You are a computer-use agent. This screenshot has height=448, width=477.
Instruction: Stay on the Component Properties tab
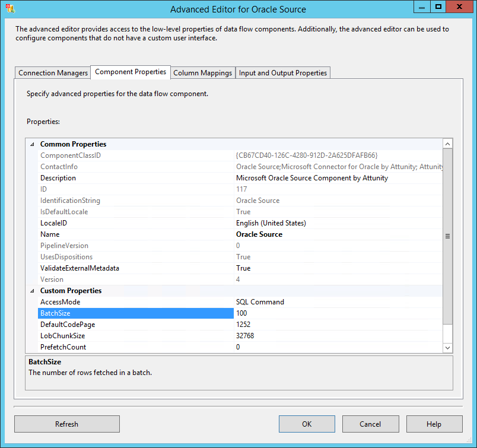pyautogui.click(x=130, y=72)
